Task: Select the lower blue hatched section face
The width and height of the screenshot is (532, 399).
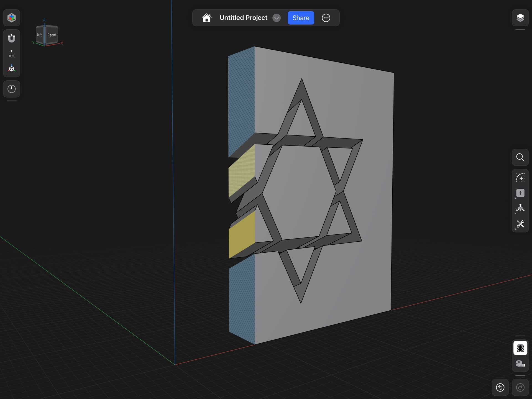Action: 242,299
